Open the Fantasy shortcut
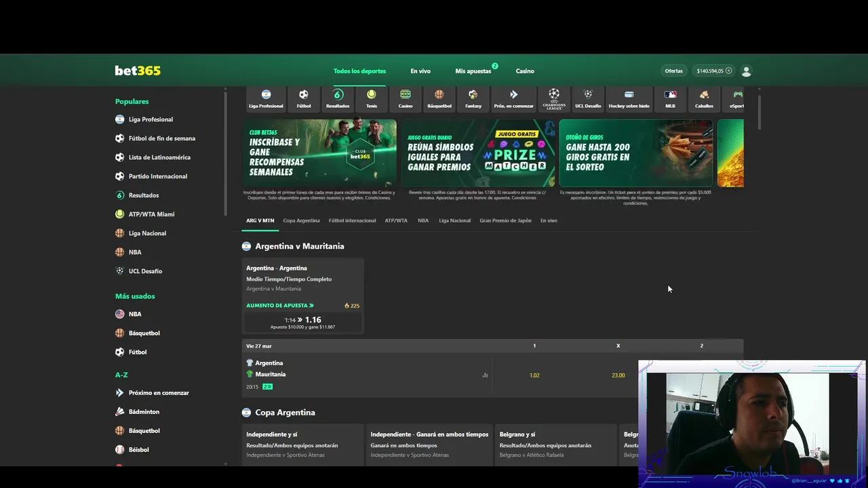The width and height of the screenshot is (868, 488). click(473, 99)
